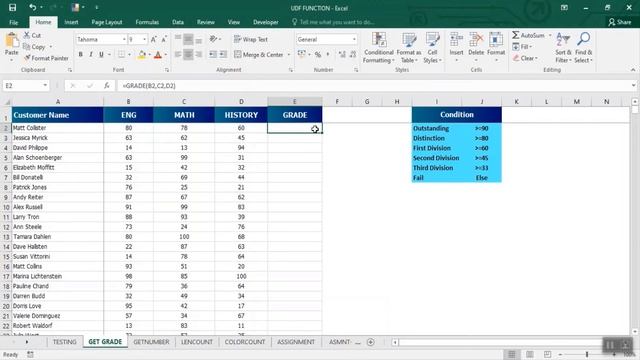
Task: Open Cell Styles gallery
Action: (x=432, y=48)
